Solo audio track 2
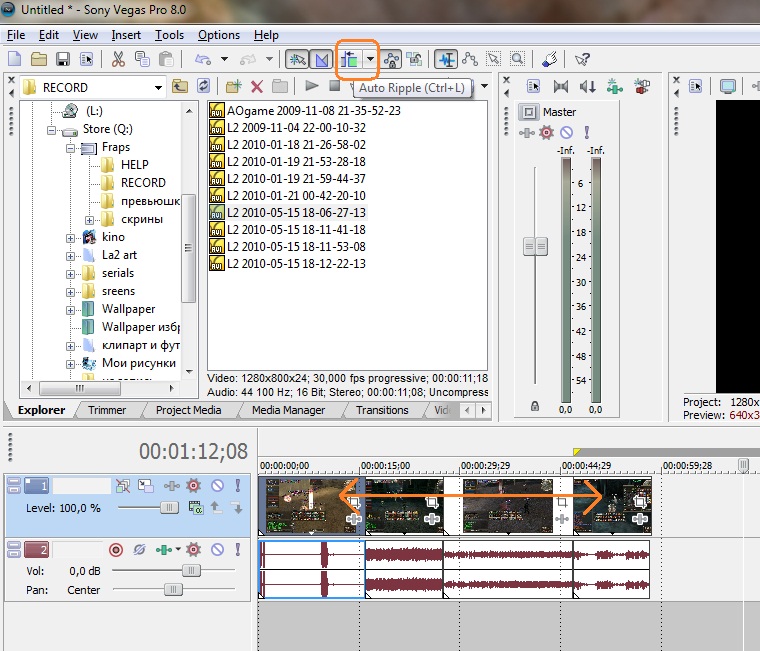Screen dimensions: 760x651 click(237, 549)
